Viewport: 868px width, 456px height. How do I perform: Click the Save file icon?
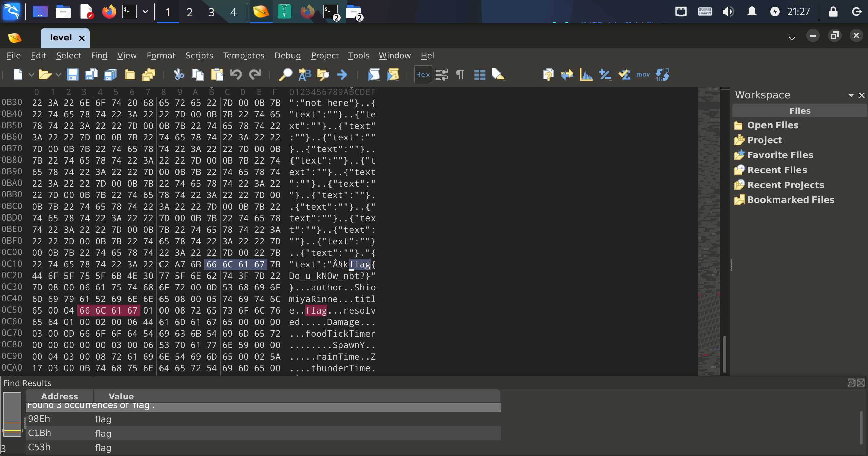pyautogui.click(x=72, y=74)
